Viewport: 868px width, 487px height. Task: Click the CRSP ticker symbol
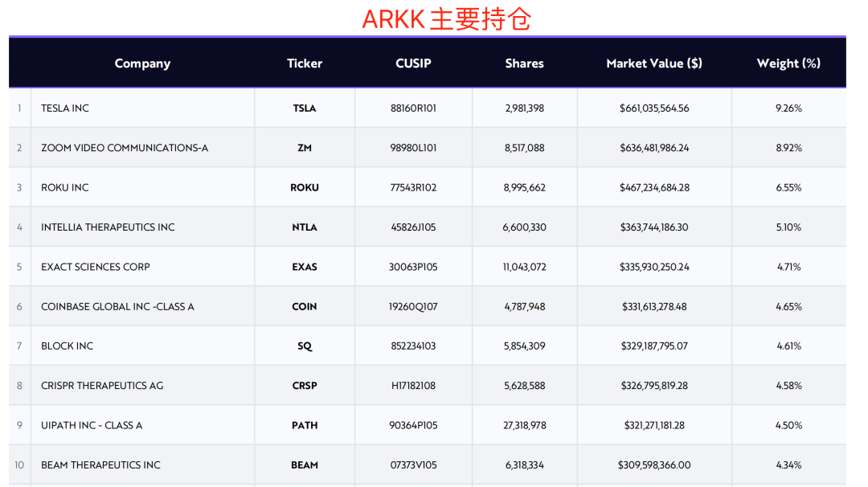point(305,386)
